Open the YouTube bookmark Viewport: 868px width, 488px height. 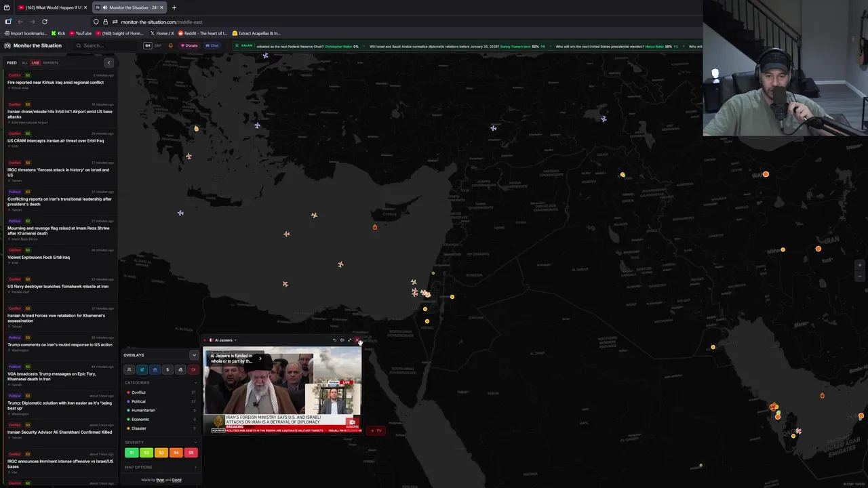click(x=80, y=33)
